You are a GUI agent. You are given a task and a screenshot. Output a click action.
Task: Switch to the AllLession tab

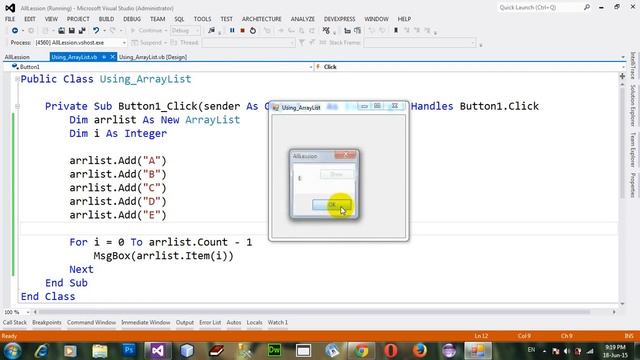pos(17,57)
